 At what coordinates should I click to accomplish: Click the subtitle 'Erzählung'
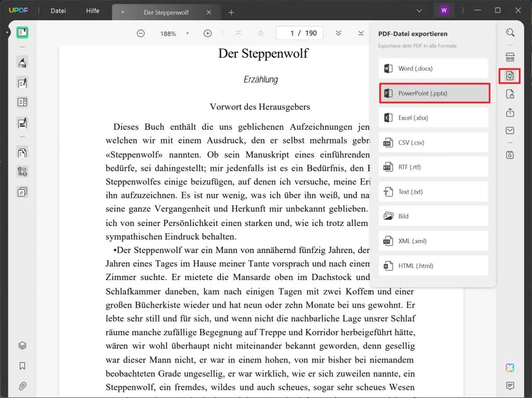(x=261, y=79)
